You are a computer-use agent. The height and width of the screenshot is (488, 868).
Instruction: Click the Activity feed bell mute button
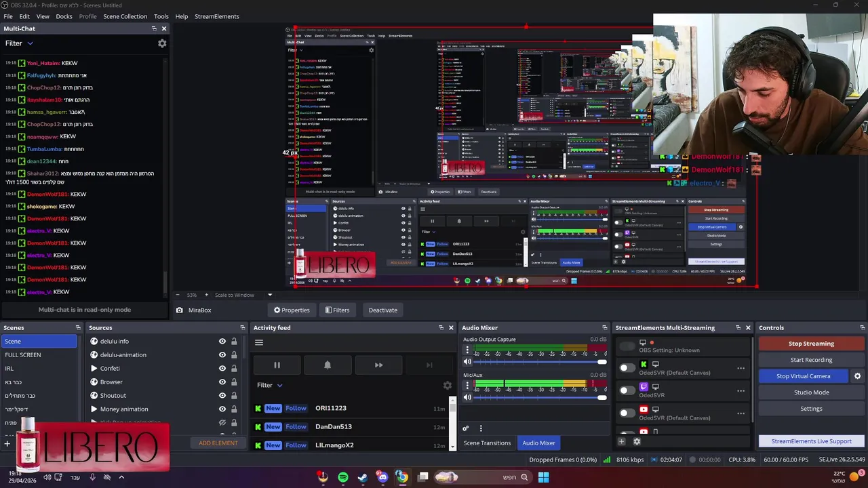point(328,365)
